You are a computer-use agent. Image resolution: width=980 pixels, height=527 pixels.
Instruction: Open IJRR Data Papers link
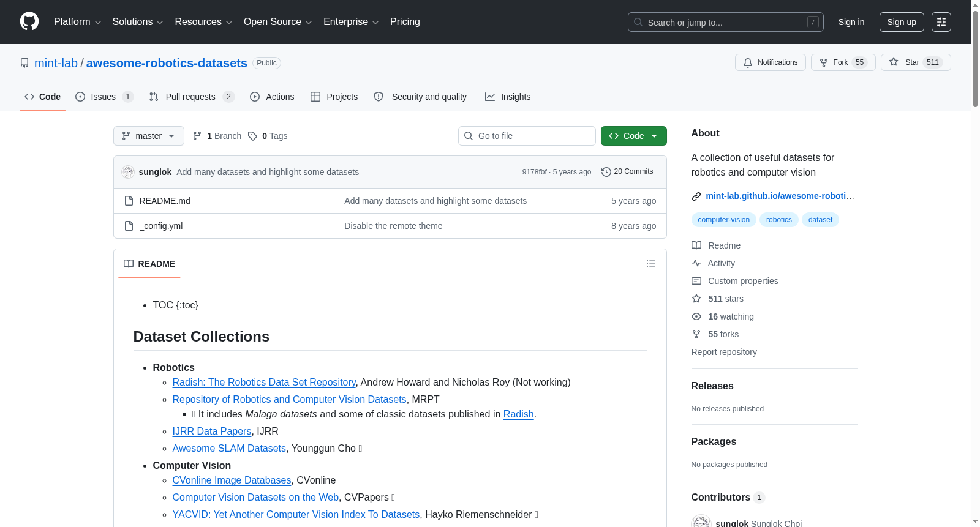pyautogui.click(x=212, y=432)
